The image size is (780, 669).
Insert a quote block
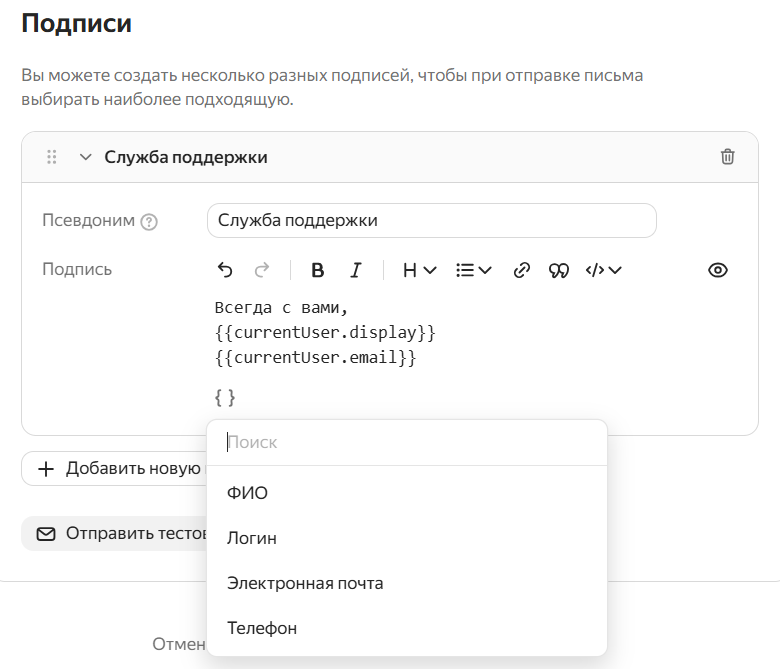(x=559, y=270)
